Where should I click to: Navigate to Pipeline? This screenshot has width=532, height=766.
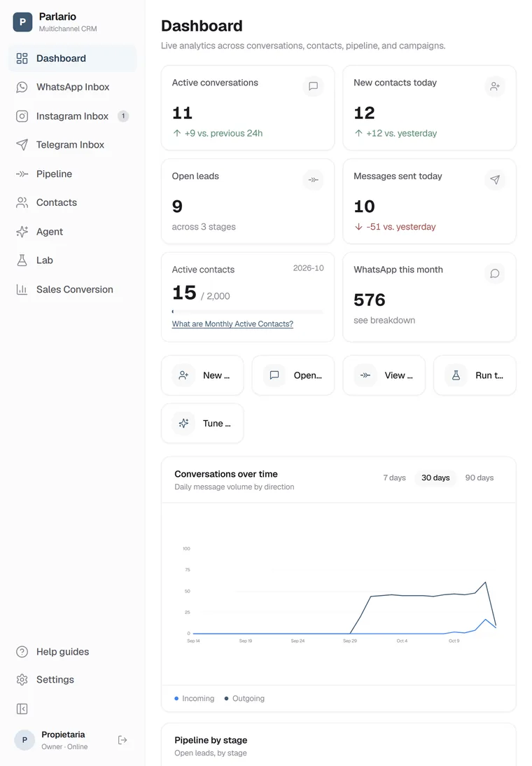[72, 174]
